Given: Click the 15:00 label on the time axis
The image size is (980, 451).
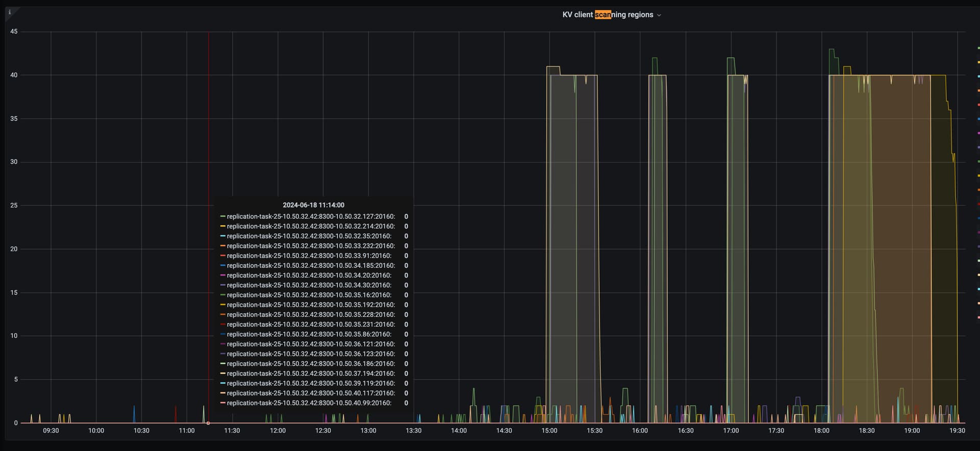Looking at the screenshot, I should coord(549,431).
